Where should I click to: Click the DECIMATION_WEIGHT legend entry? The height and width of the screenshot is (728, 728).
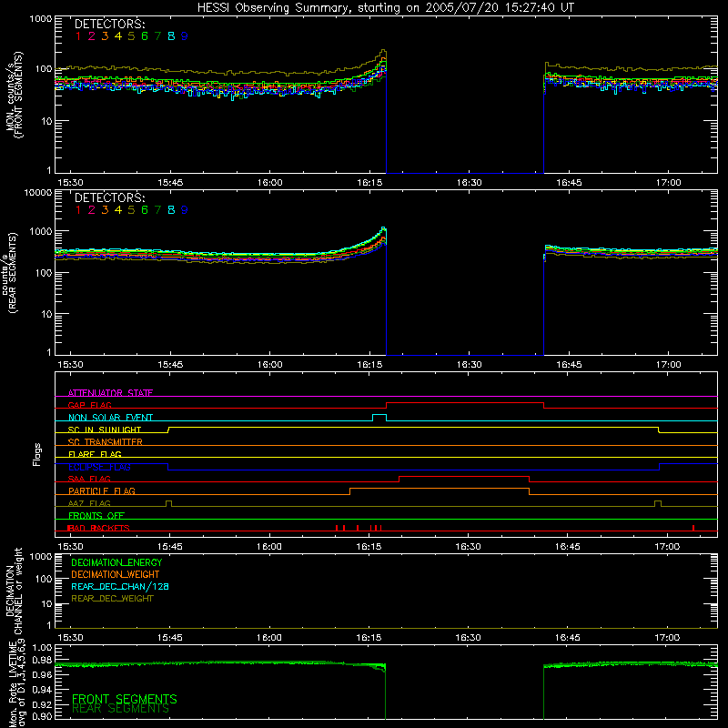click(116, 574)
